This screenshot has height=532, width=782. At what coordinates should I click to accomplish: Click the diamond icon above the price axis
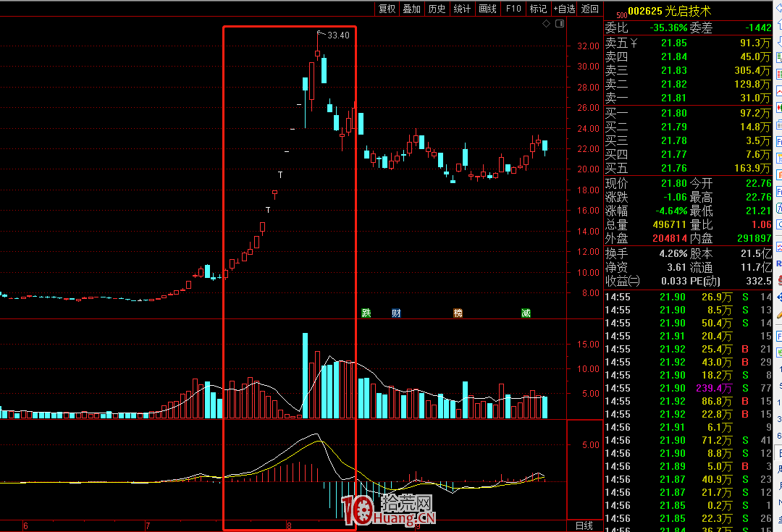pos(547,23)
